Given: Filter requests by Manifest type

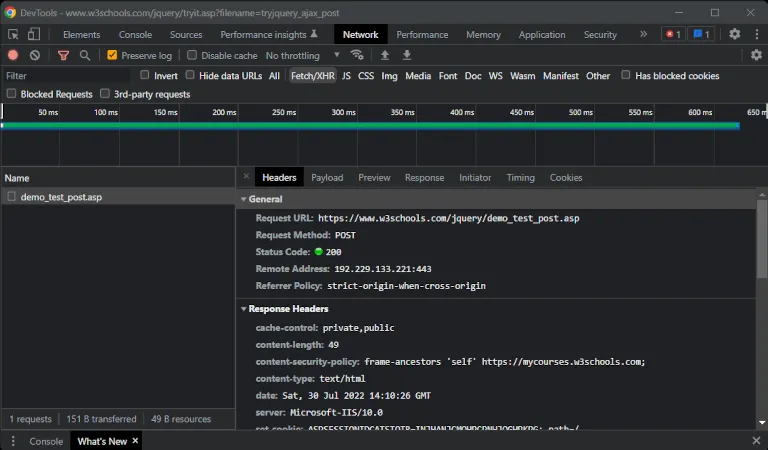Looking at the screenshot, I should click(561, 75).
